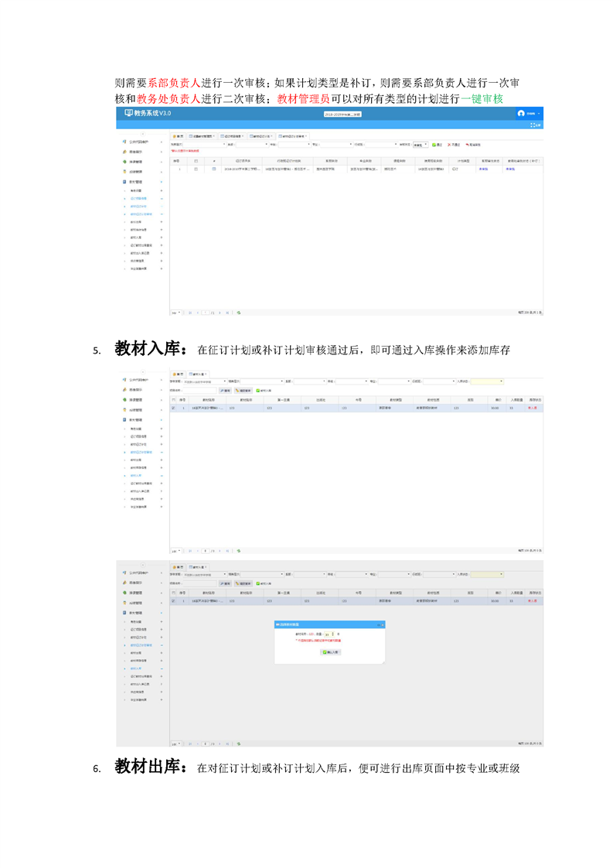
Task: Click green refresh icon in 教务系统V3.0 screenshot pager
Action: [x=239, y=313]
